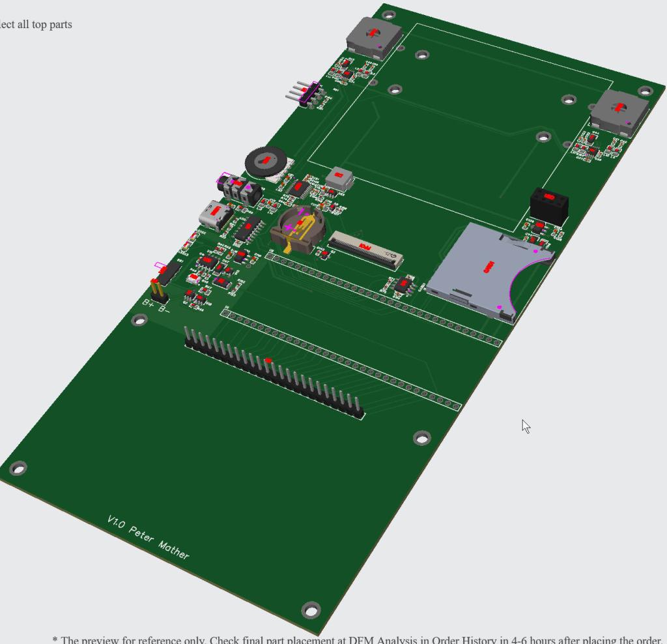This screenshot has width=667, height=644.
Task: Select the gray square component at top-left corner
Action: [x=372, y=35]
